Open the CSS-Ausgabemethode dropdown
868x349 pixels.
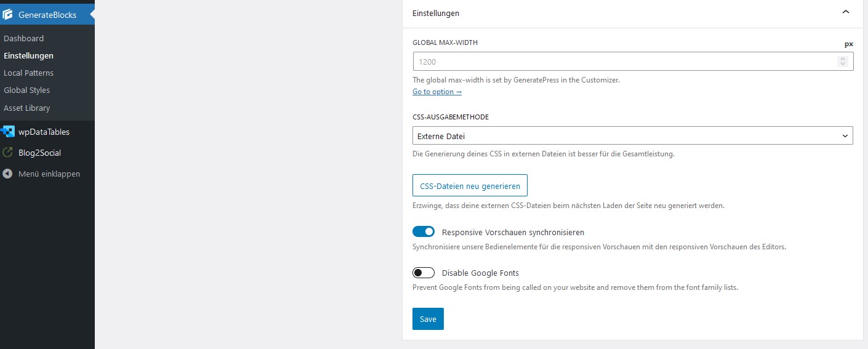(632, 135)
